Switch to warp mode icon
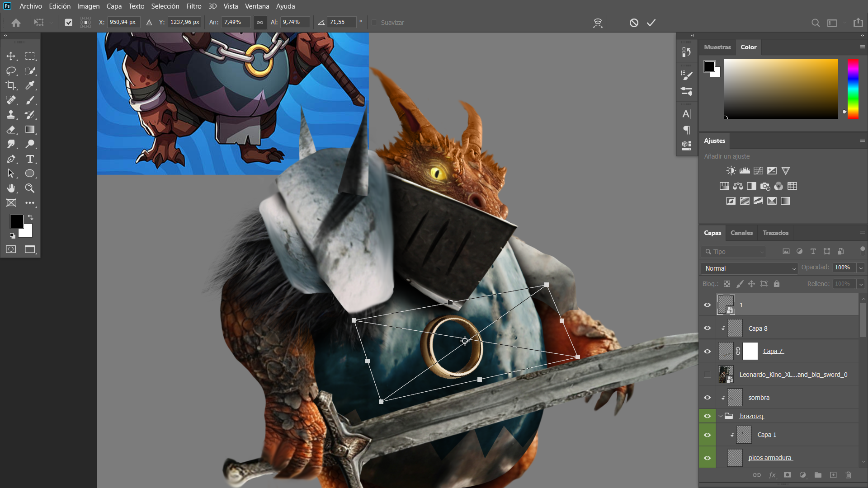 [598, 23]
